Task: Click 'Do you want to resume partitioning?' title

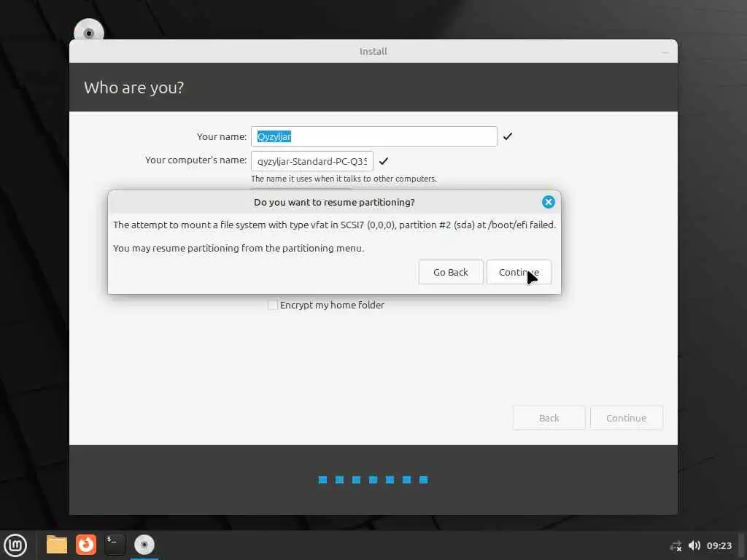Action: click(334, 203)
